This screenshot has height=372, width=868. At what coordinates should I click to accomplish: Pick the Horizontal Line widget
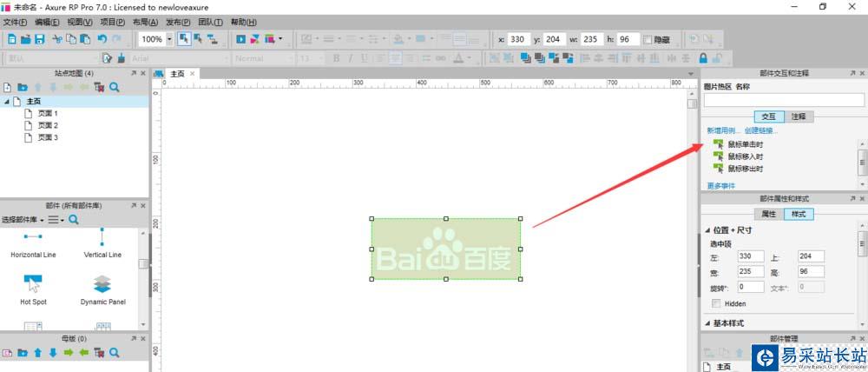coord(33,244)
